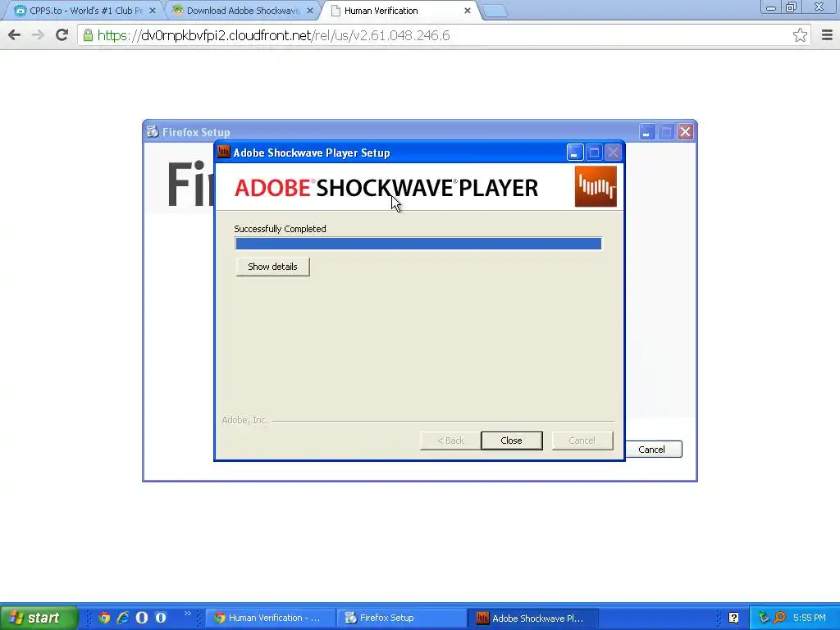Click the Shockwave Player logo icon
This screenshot has height=630, width=840.
tap(596, 186)
